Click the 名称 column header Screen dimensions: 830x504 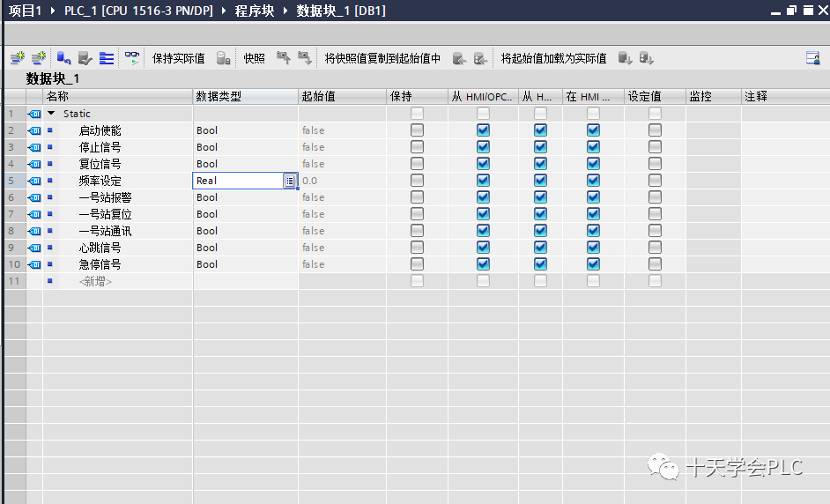click(117, 96)
